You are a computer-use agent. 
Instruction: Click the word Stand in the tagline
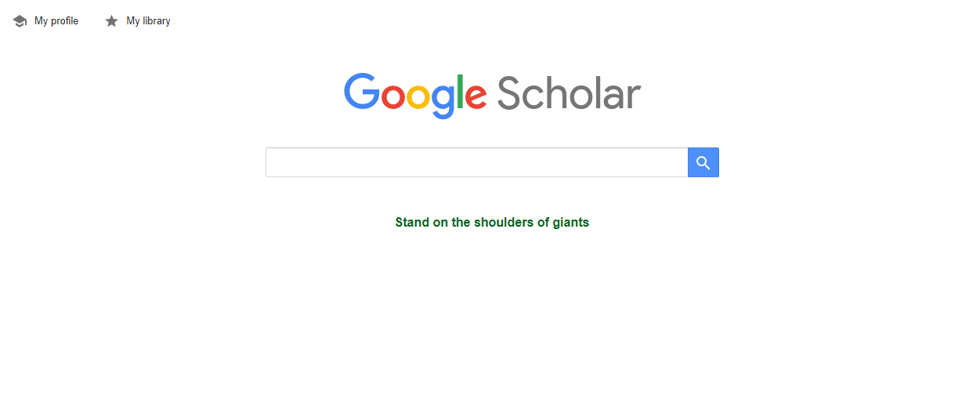point(412,222)
